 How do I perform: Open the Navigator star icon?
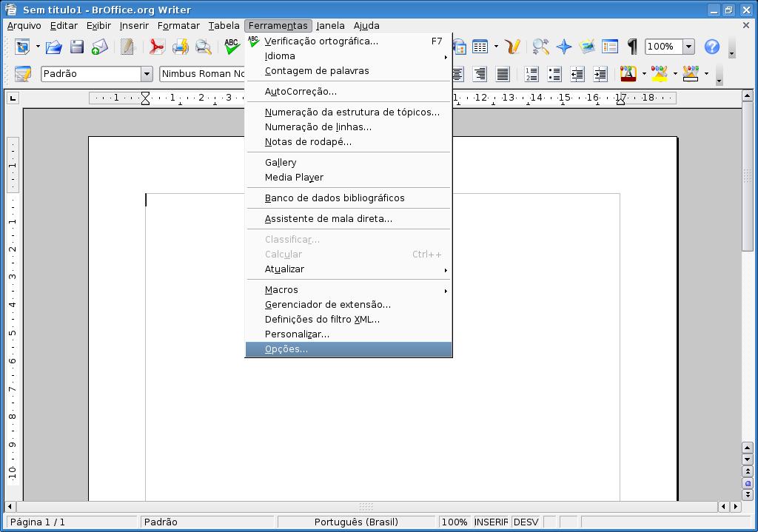[563, 47]
